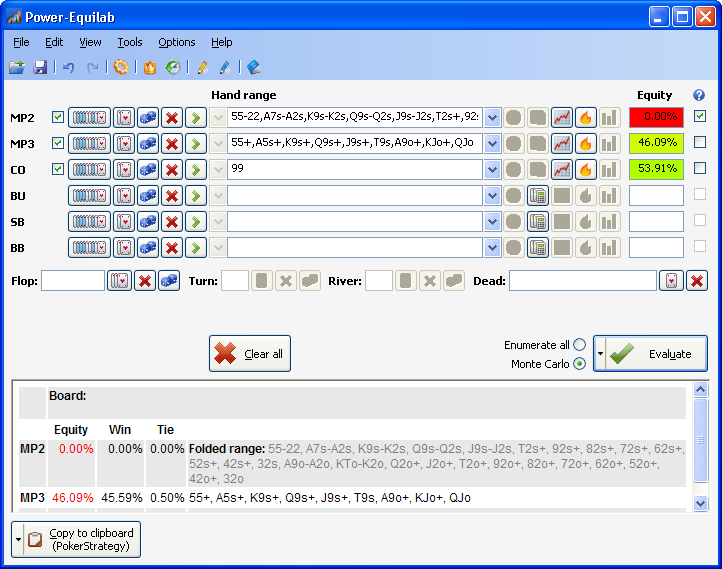
Task: Uncheck MP2 player checkbox
Action: (x=58, y=117)
